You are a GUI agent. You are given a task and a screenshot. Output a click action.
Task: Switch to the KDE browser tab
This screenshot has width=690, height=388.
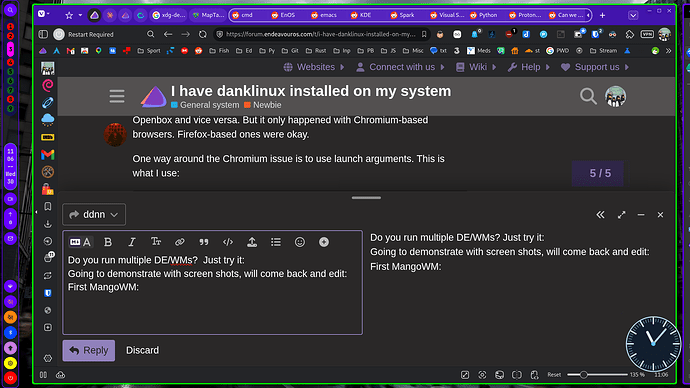click(366, 15)
